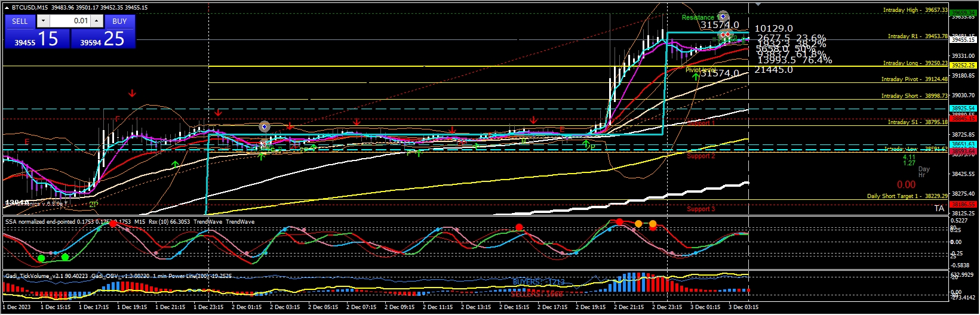
Task: Click the blue arrow marker icon beside Resistance 1
Action: click(723, 17)
